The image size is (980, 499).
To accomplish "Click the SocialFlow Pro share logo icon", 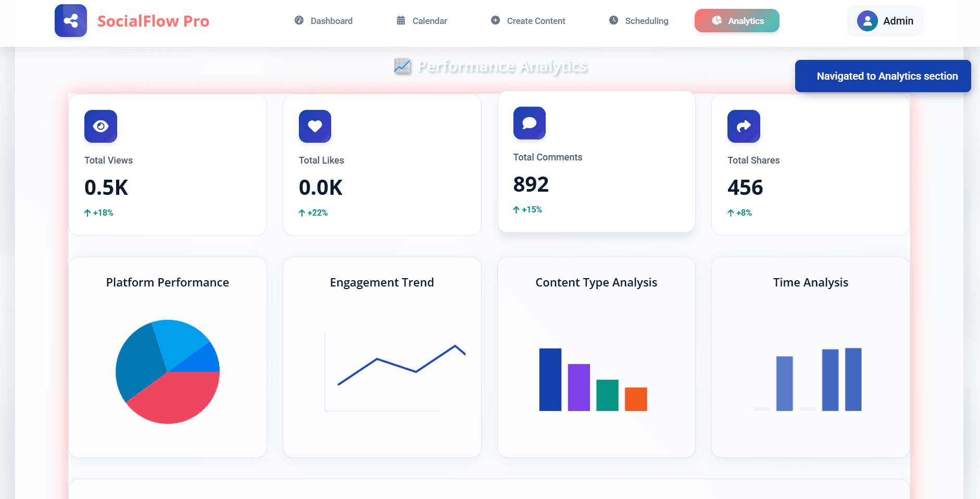I will coord(71,20).
